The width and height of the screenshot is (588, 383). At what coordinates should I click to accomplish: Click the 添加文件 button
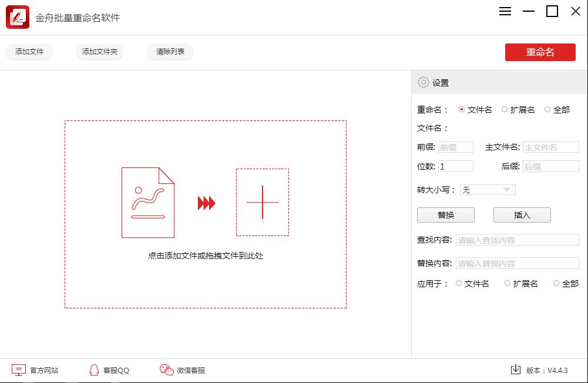coord(29,52)
